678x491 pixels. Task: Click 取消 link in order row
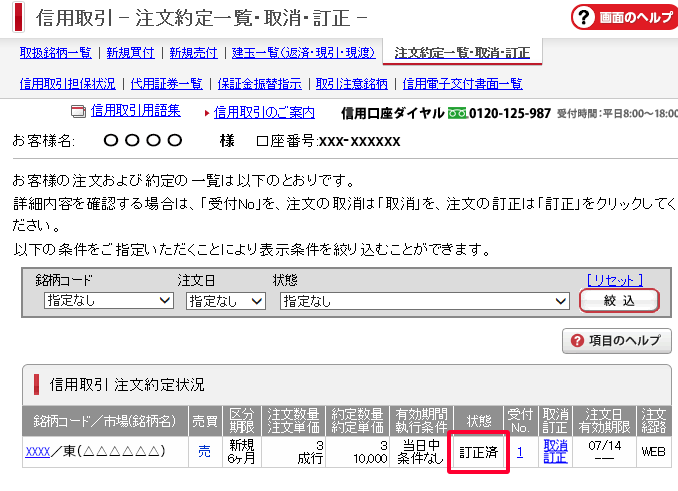555,445
